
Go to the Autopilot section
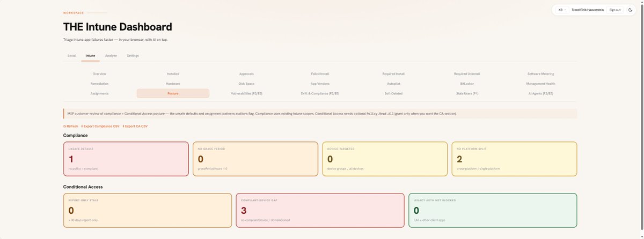point(393,84)
